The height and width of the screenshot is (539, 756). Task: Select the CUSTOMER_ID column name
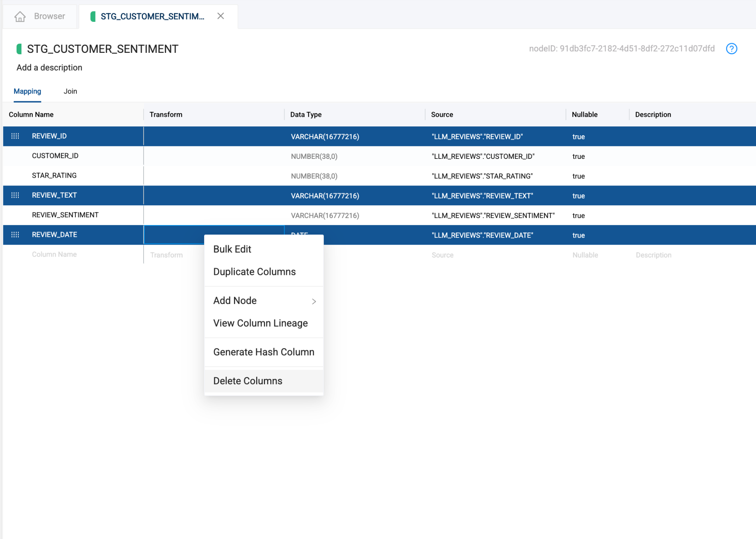click(55, 156)
